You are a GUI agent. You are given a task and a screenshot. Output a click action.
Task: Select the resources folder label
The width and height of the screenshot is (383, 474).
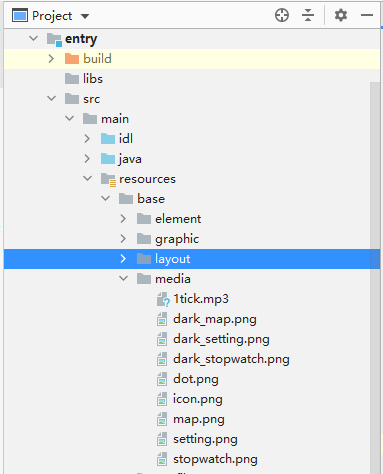147,179
